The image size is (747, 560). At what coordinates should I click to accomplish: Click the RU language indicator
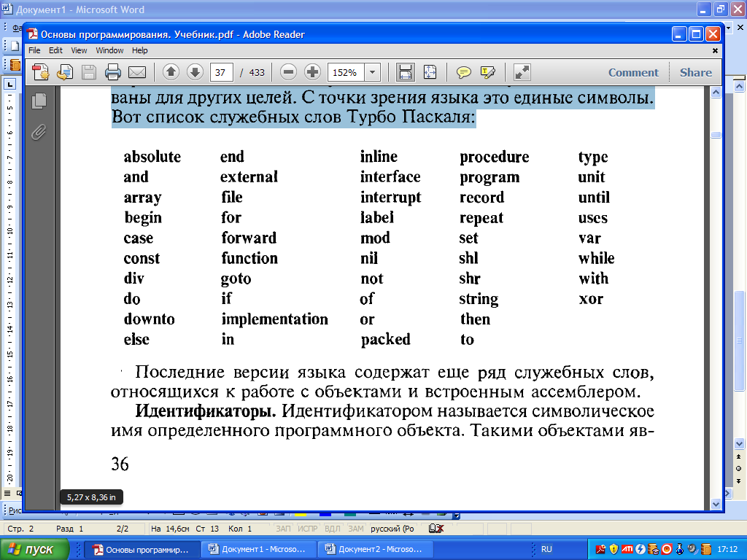point(546,549)
